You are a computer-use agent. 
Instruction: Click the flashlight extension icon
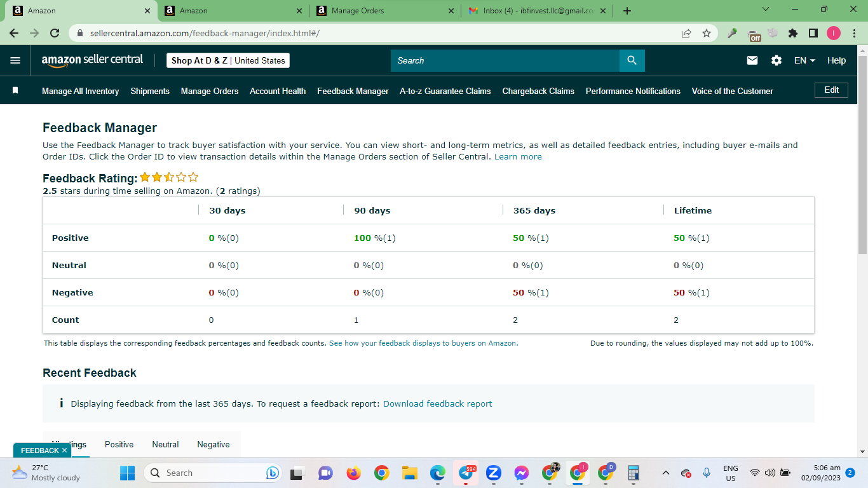[732, 33]
